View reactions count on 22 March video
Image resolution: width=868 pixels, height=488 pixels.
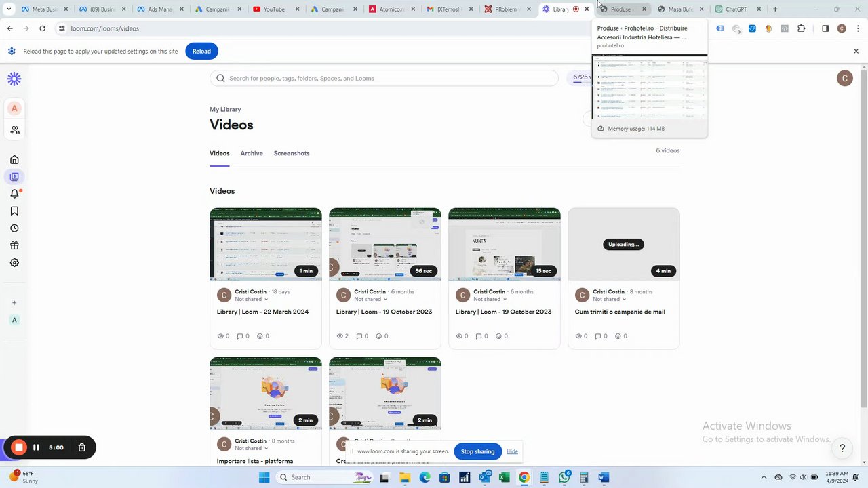point(263,336)
